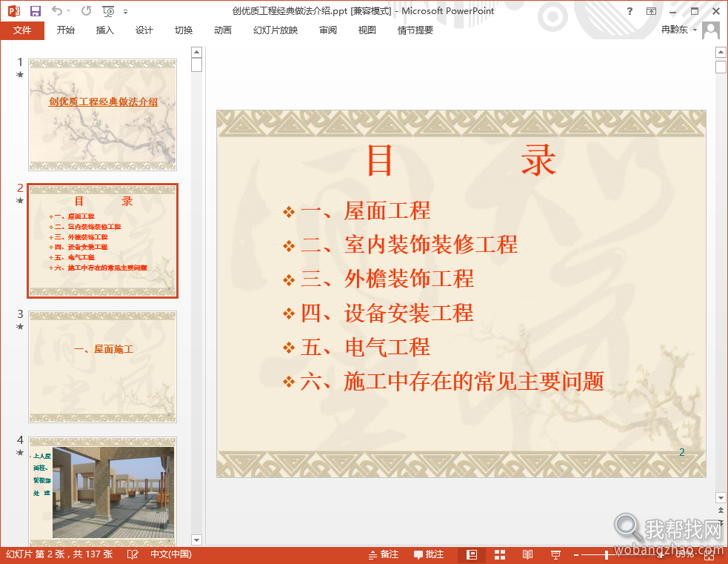The height and width of the screenshot is (564, 728).
Task: Select slide 1 thumbnail 创优质工程经典做法介绍
Action: tap(103, 115)
